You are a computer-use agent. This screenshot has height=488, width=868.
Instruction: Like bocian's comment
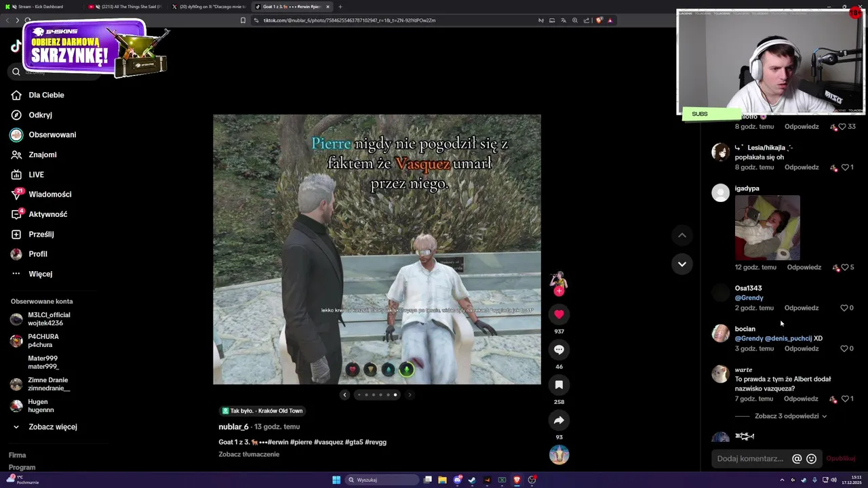[x=844, y=348]
